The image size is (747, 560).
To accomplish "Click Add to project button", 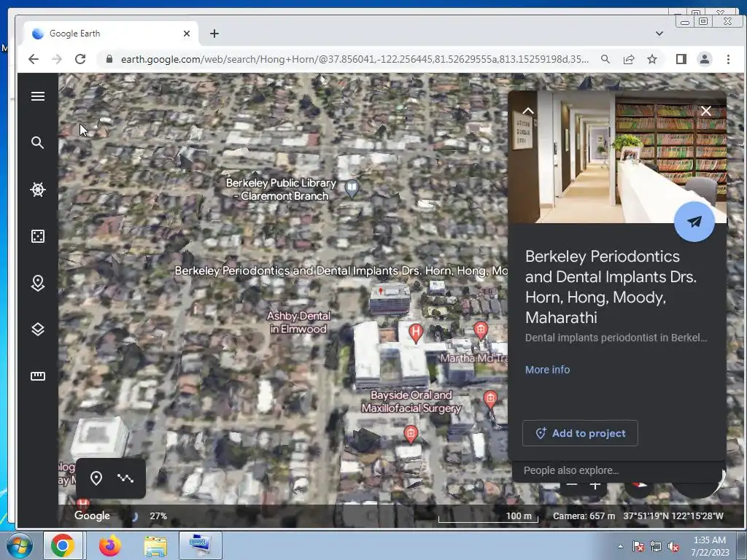I will pyautogui.click(x=580, y=433).
